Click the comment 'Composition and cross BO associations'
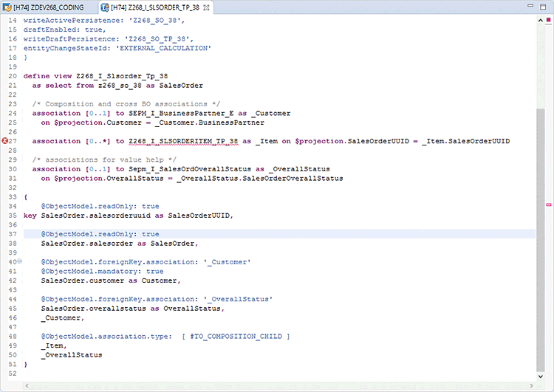 point(126,104)
